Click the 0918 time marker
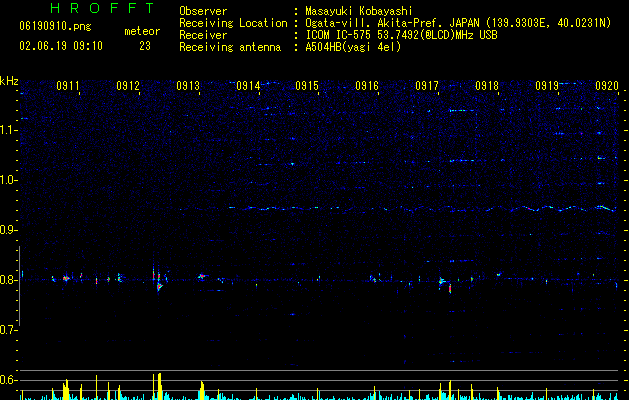Viewport: 629px width, 400px height. (x=487, y=86)
